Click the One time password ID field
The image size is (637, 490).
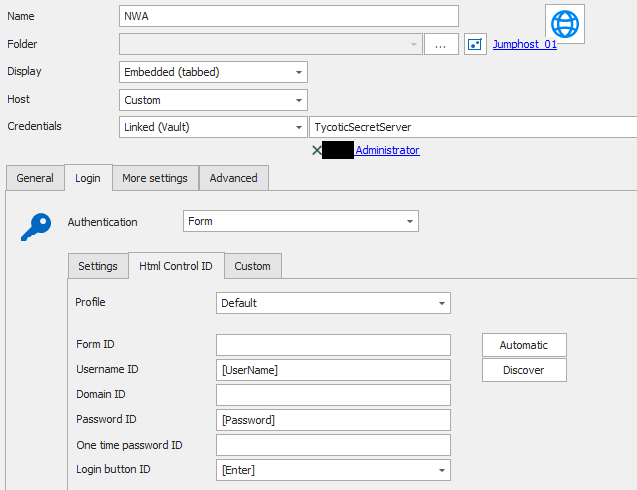tap(333, 445)
